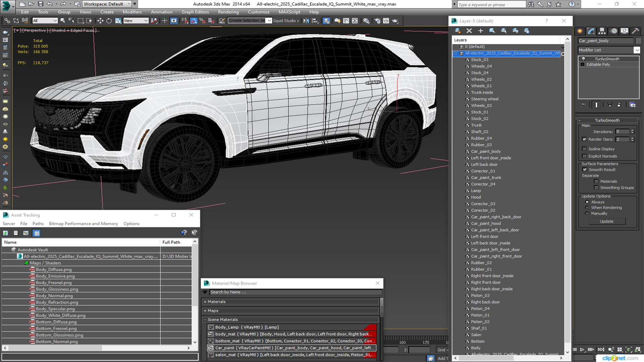Open the Create command panel tab
The image size is (644, 362).
coord(580,31)
